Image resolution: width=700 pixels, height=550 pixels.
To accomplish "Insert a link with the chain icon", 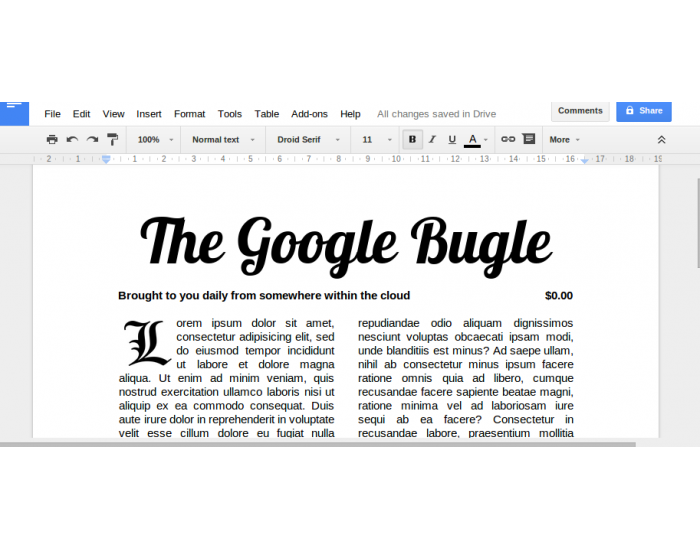I will [508, 140].
